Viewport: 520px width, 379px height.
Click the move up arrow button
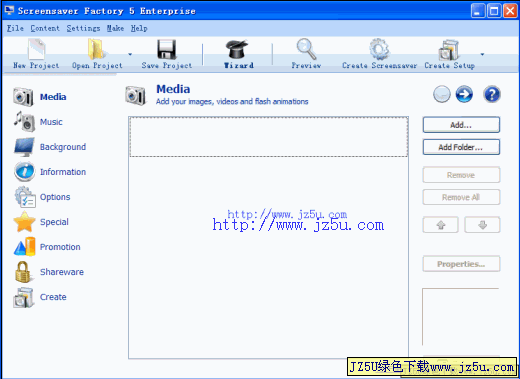[441, 225]
